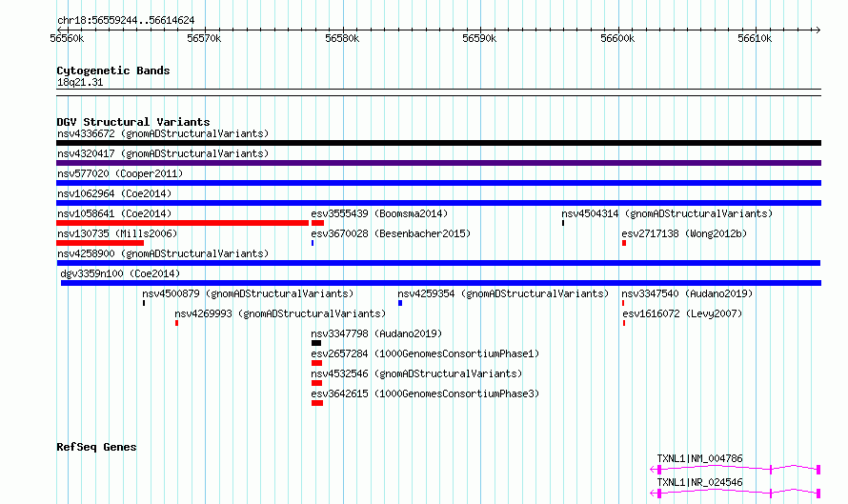848x504 pixels.
Task: Open esv3670028 (Besenbacher2015) variant label
Action: click(x=391, y=233)
